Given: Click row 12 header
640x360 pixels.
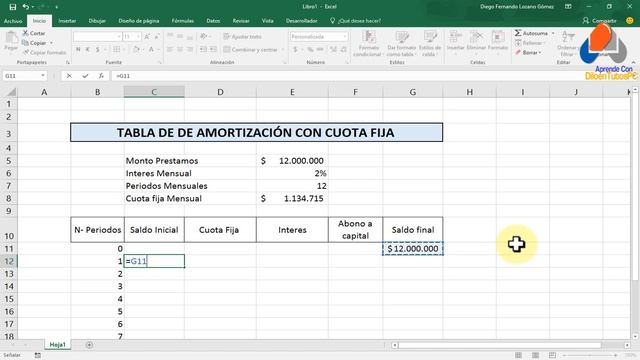Looking at the screenshot, I should [x=9, y=261].
